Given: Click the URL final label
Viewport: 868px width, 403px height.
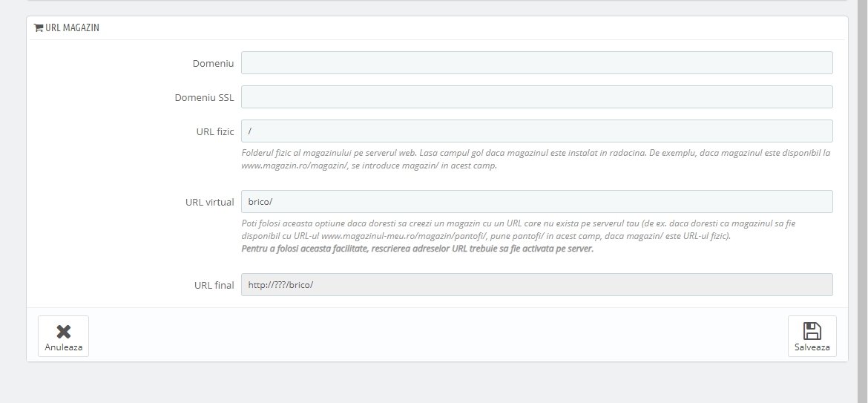Looking at the screenshot, I should [x=214, y=286].
